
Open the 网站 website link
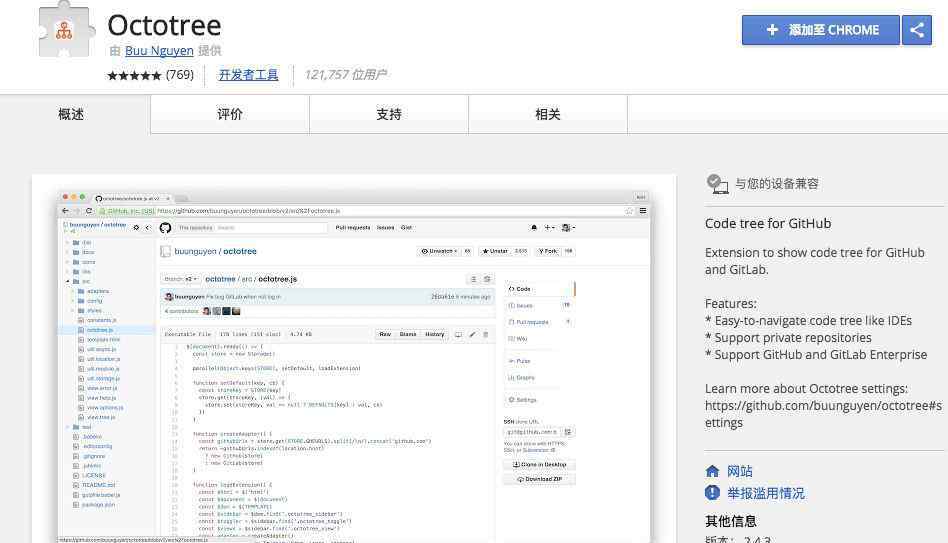(740, 471)
